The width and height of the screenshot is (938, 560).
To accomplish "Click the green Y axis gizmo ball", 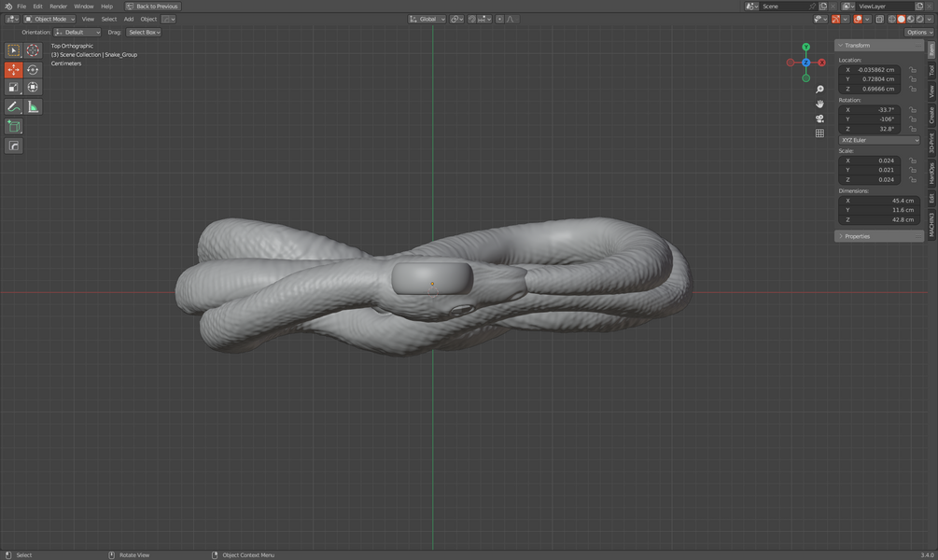I will pyautogui.click(x=805, y=47).
